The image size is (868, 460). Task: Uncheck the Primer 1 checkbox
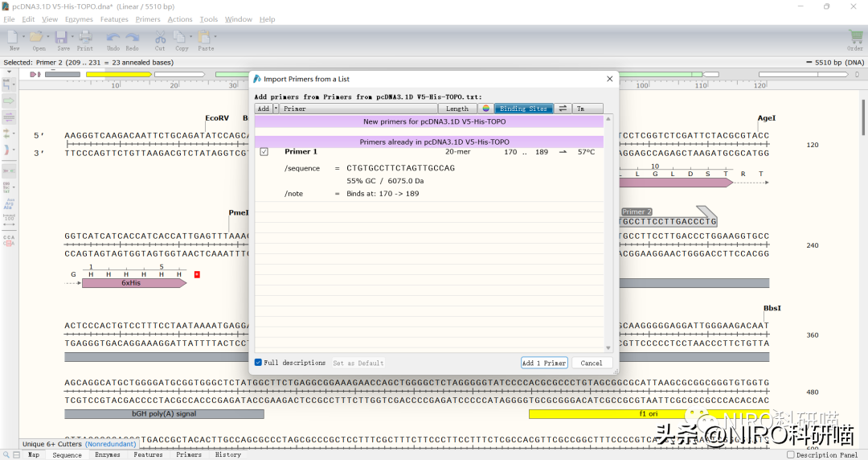(264, 152)
